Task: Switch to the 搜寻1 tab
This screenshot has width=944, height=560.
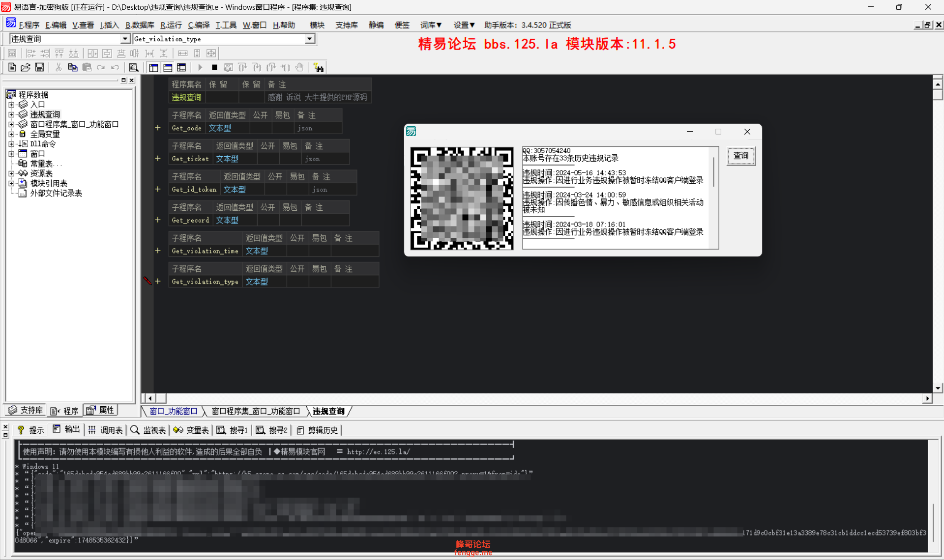Action: tap(233, 430)
